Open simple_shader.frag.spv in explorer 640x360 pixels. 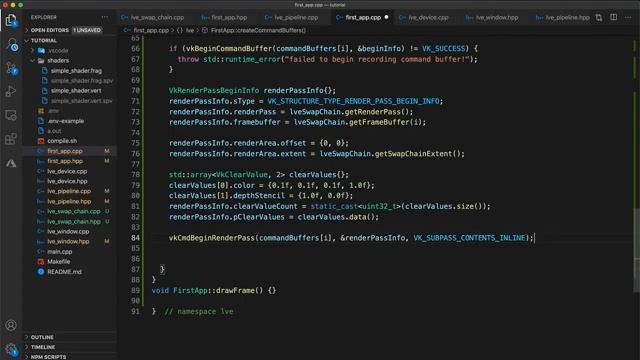(82, 80)
